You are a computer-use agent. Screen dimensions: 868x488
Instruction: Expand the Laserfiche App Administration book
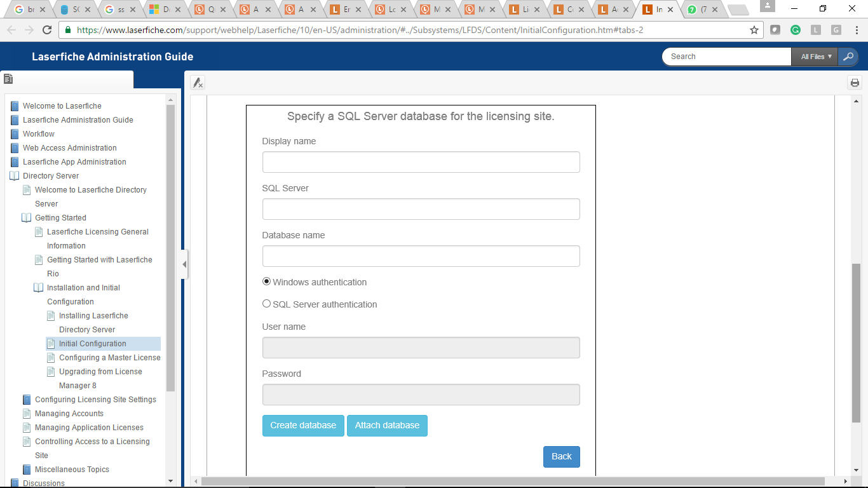click(x=15, y=162)
